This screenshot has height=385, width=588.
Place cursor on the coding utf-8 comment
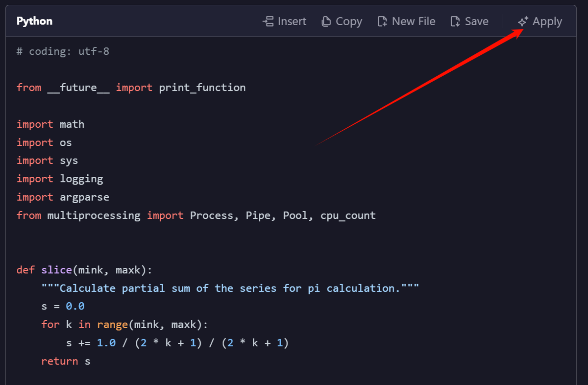pos(63,51)
